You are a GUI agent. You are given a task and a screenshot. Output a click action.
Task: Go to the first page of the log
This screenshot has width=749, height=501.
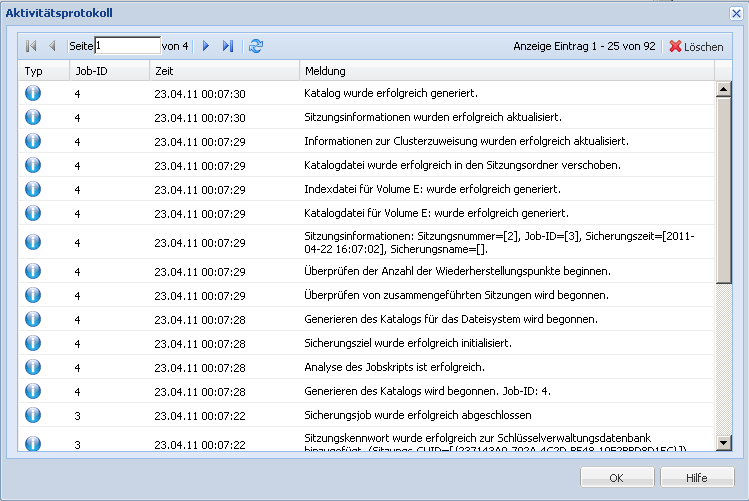[32, 46]
